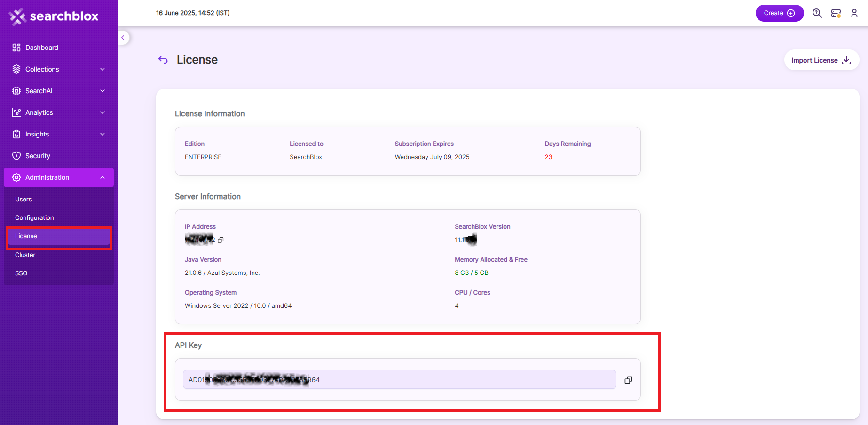Click the Memory Allocated & Free label
Screen dimensions: 868x425
tap(491, 260)
